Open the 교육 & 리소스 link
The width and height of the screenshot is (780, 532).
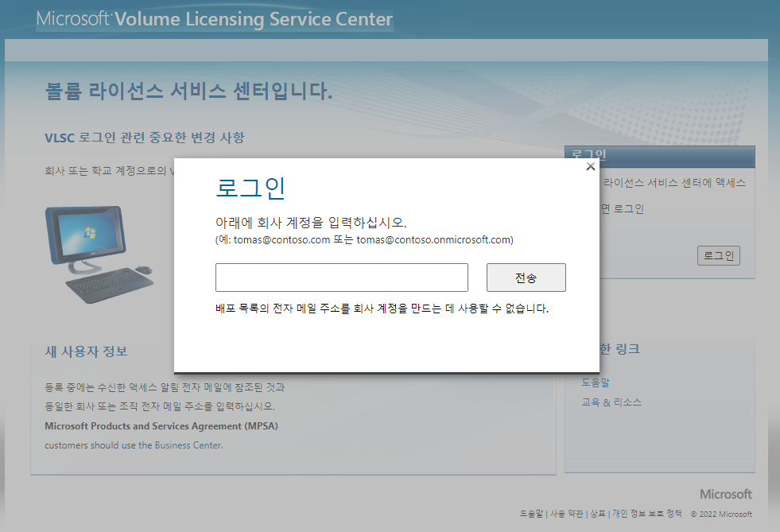coord(611,402)
